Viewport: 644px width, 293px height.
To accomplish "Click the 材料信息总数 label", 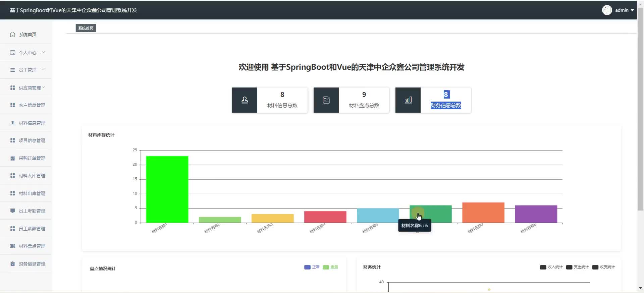I will point(282,106).
